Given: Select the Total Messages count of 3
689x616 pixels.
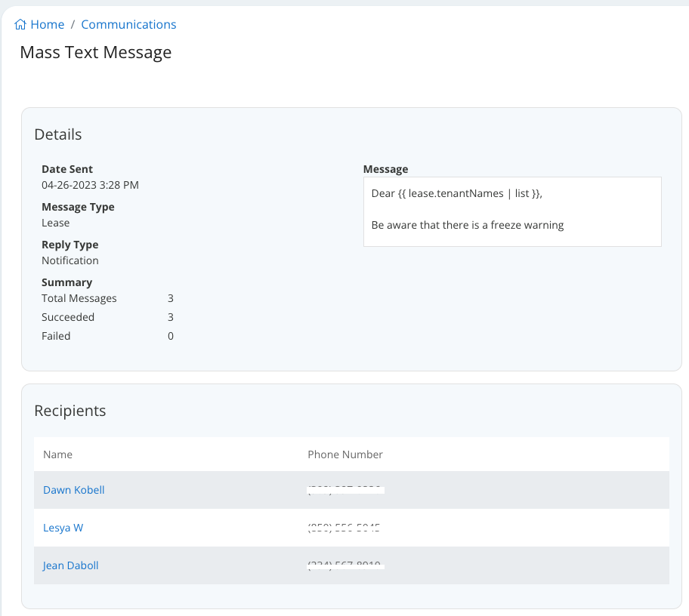Looking at the screenshot, I should (x=171, y=297).
